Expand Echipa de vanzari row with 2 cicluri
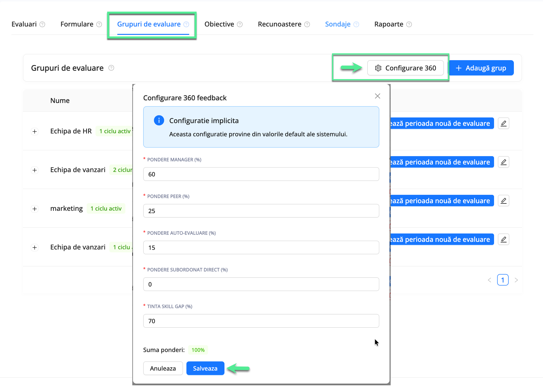543x392 pixels. click(x=35, y=170)
